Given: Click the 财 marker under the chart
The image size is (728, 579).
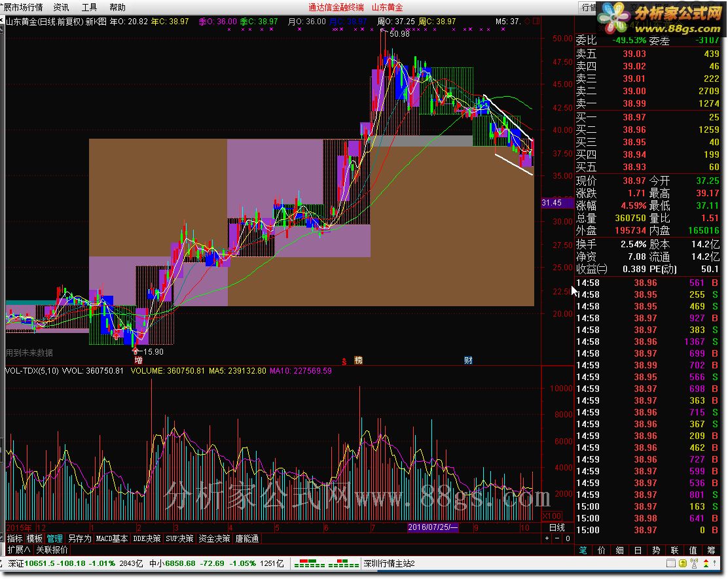Looking at the screenshot, I should coord(468,360).
